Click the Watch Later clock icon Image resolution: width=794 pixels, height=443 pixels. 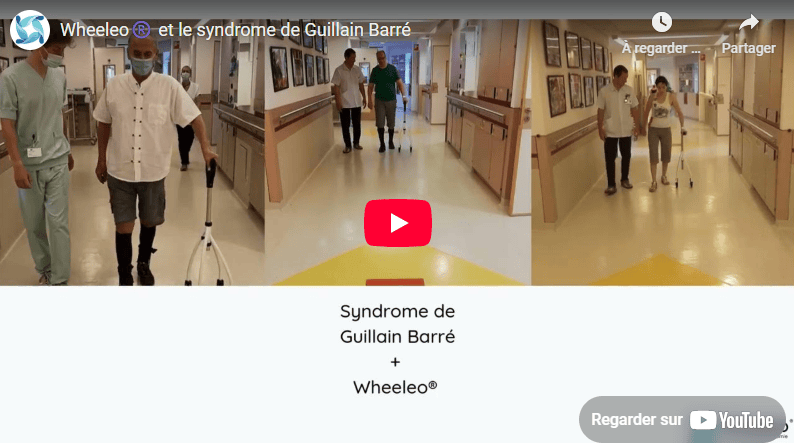(661, 22)
